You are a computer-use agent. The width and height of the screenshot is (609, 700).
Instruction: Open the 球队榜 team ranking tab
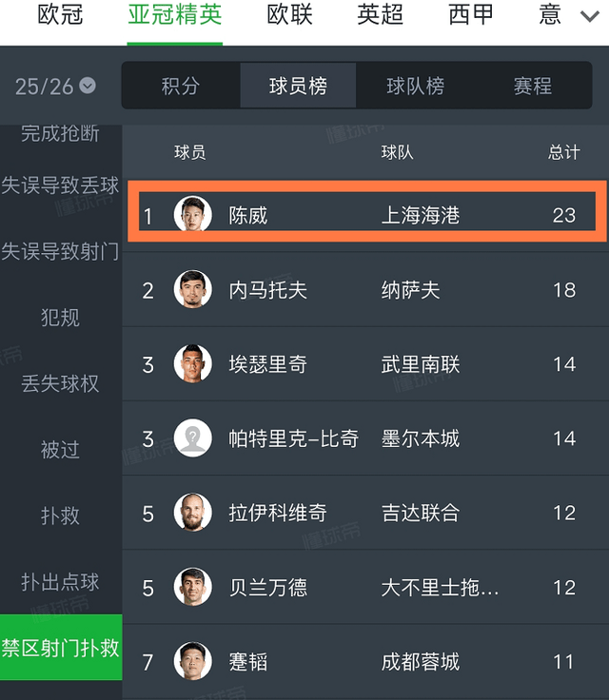pos(415,87)
